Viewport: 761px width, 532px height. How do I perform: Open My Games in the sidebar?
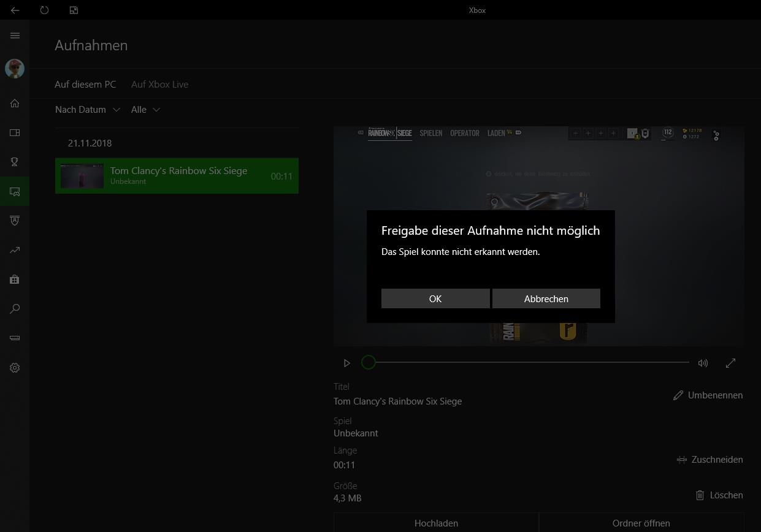pyautogui.click(x=15, y=132)
